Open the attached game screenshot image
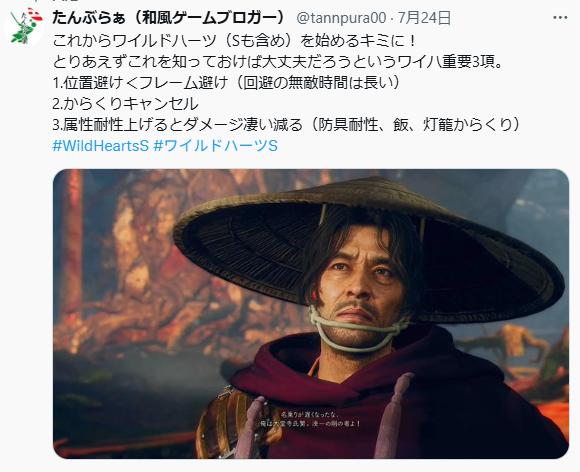580x472 pixels. [311, 314]
